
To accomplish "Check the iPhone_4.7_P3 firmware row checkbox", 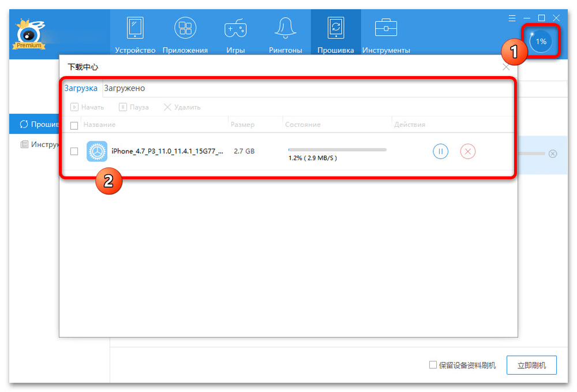I will click(x=74, y=152).
